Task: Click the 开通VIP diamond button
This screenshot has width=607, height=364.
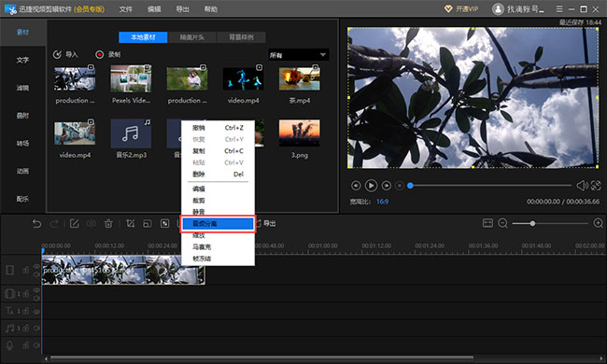Action: pos(461,9)
